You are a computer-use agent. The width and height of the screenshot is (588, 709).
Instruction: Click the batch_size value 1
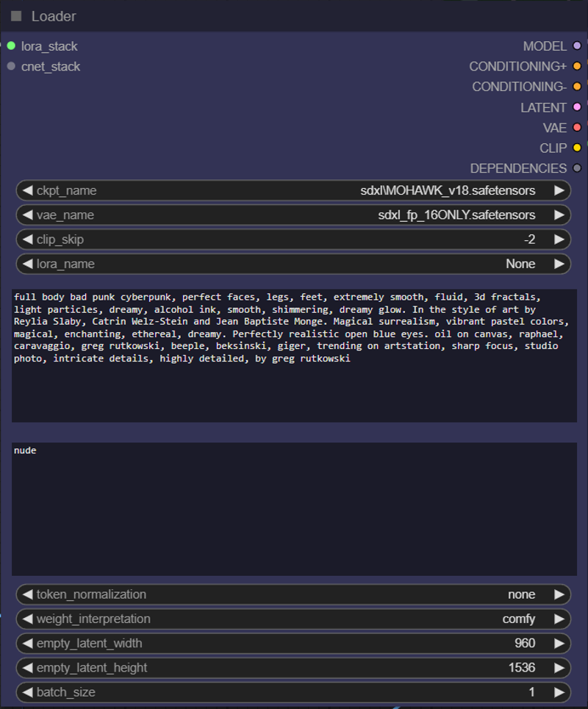532,692
